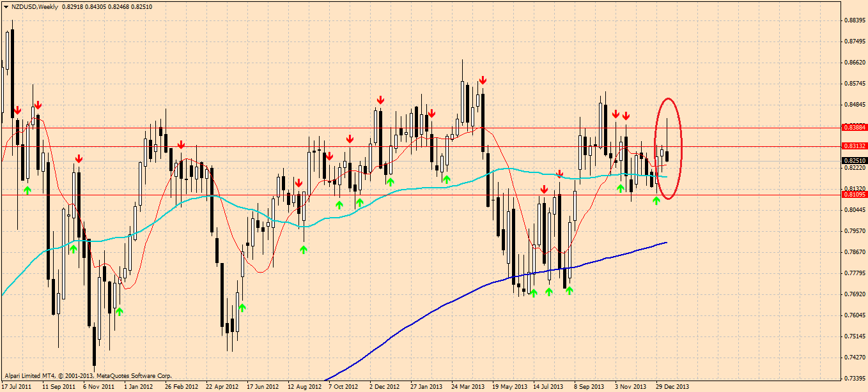
Task: Click the 26 Feb 2012 date label
Action: tap(181, 387)
